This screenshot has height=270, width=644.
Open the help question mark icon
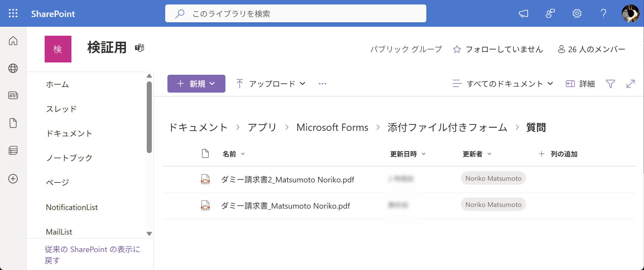603,13
